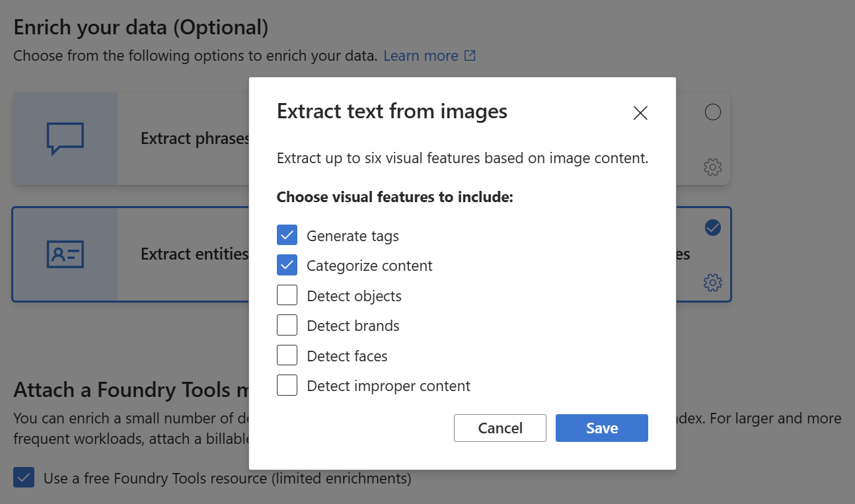This screenshot has width=855, height=504.
Task: Click the Extract phrases card title
Action: point(195,139)
